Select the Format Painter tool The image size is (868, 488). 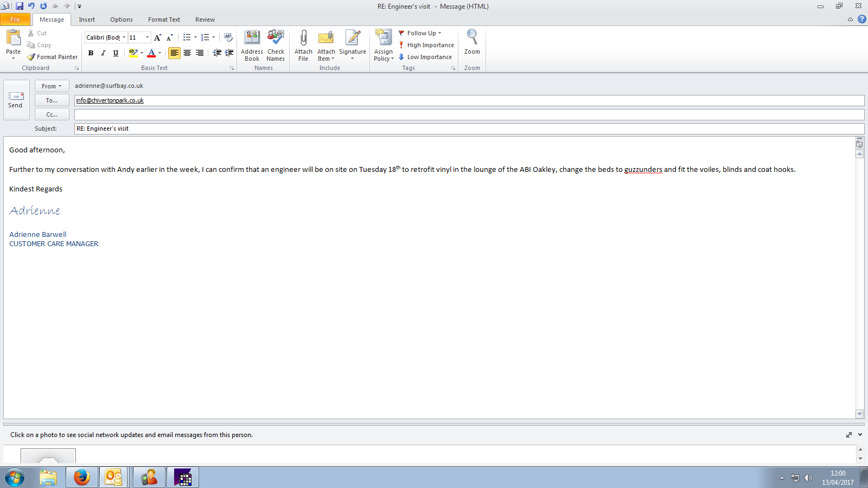point(53,57)
